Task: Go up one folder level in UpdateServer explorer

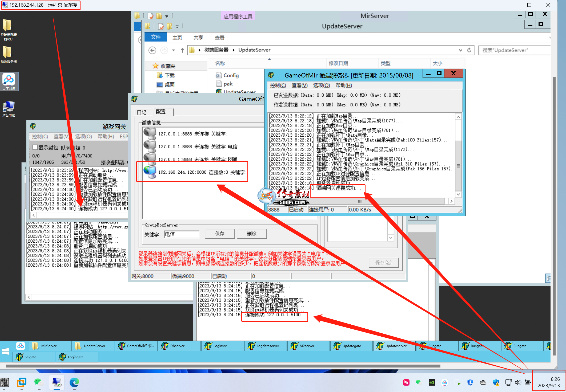Action: pyautogui.click(x=182, y=50)
